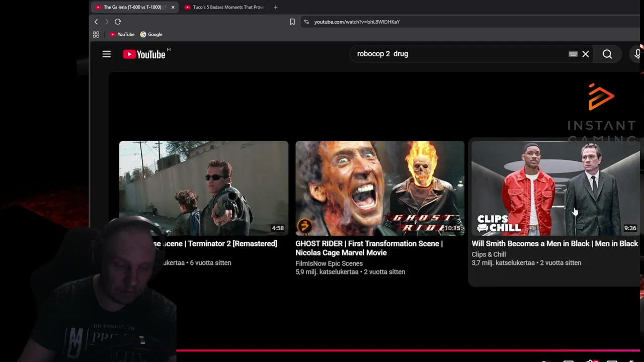Viewport: 644px width, 362px height.
Task: Switch to Tuco's 5 Badass Moments tab
Action: tap(224, 7)
